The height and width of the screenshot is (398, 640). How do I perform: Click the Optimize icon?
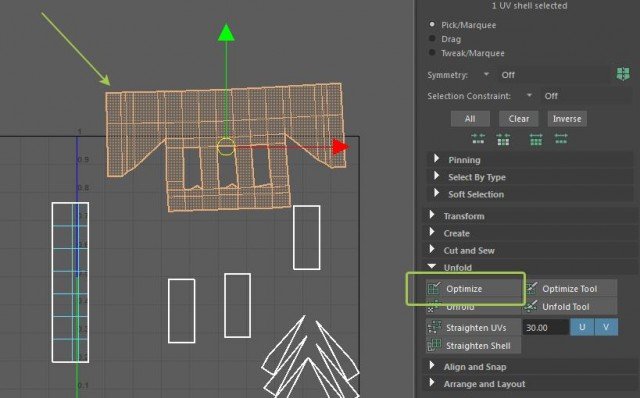[434, 288]
